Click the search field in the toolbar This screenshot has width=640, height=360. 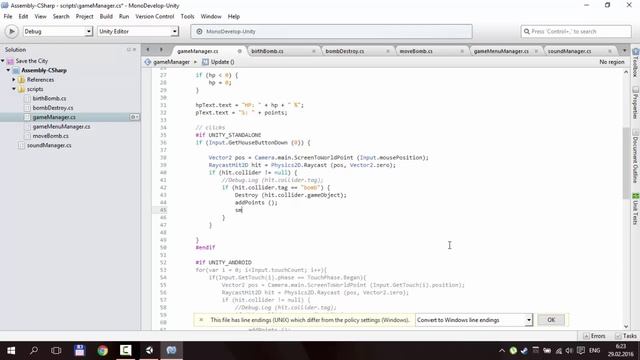click(576, 31)
